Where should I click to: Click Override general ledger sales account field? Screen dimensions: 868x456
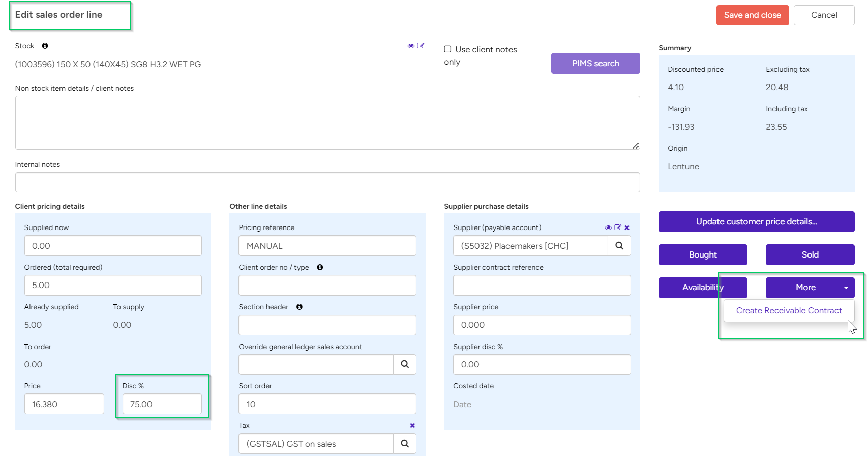[316, 364]
